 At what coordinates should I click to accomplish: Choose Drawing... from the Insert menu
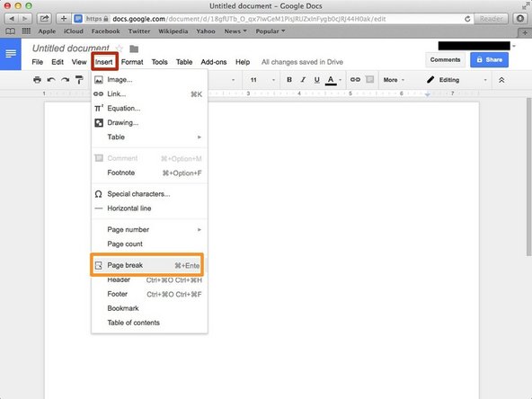pos(149,123)
